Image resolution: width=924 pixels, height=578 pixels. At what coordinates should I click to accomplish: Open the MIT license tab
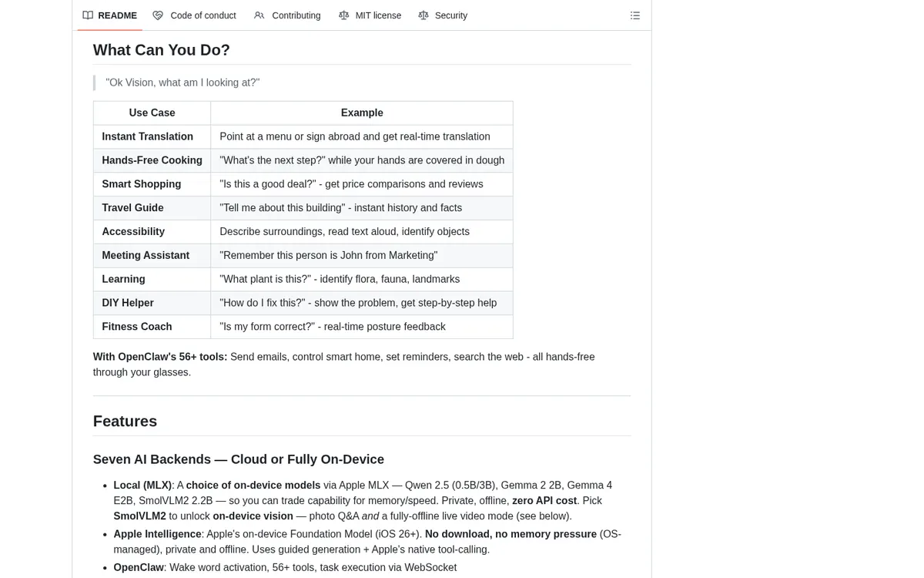pyautogui.click(x=370, y=15)
